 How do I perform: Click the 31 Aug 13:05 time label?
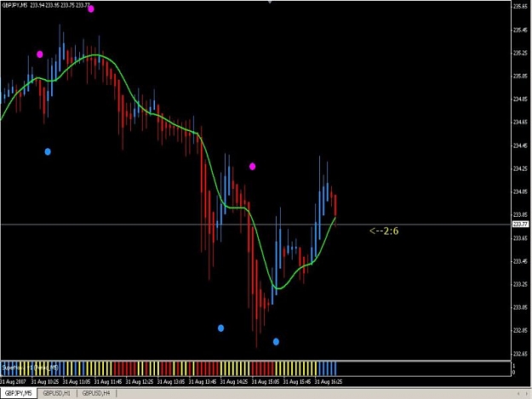[171, 382]
